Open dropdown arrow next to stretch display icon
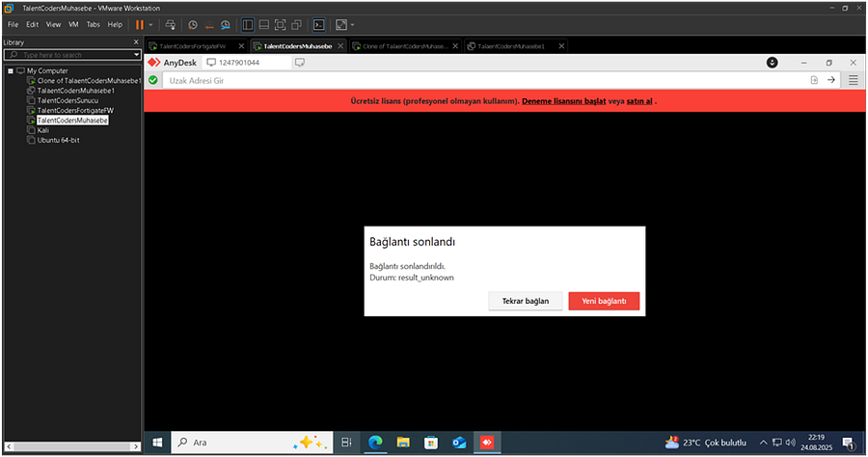868x457 pixels. tap(353, 25)
